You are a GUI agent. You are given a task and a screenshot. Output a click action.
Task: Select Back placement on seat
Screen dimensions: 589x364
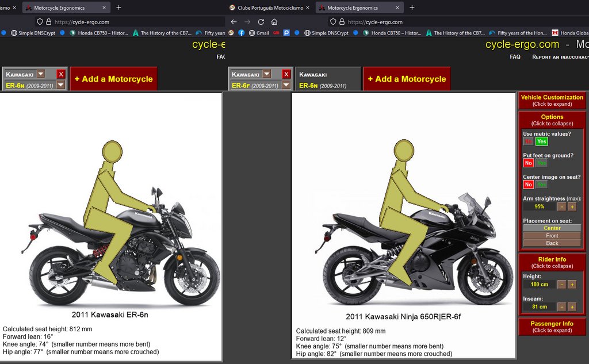click(x=552, y=243)
